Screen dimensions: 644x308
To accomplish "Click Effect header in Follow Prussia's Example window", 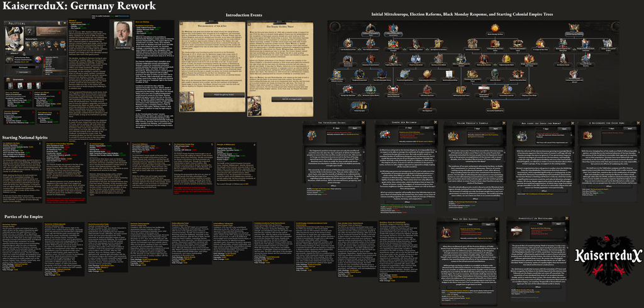I will click(475, 199).
